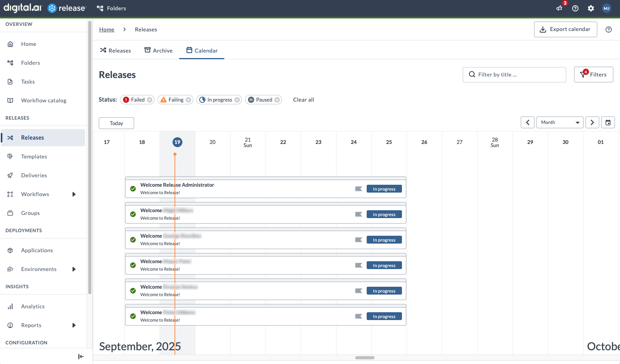The width and height of the screenshot is (620, 364).
Task: Switch to the Archive tab
Action: pyautogui.click(x=158, y=51)
